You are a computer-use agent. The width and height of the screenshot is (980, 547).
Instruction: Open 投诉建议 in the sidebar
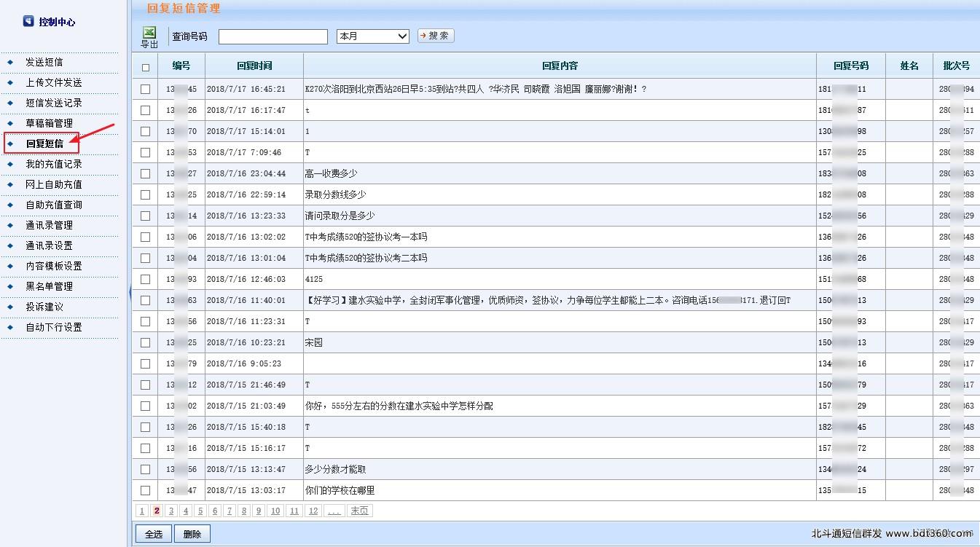point(44,307)
